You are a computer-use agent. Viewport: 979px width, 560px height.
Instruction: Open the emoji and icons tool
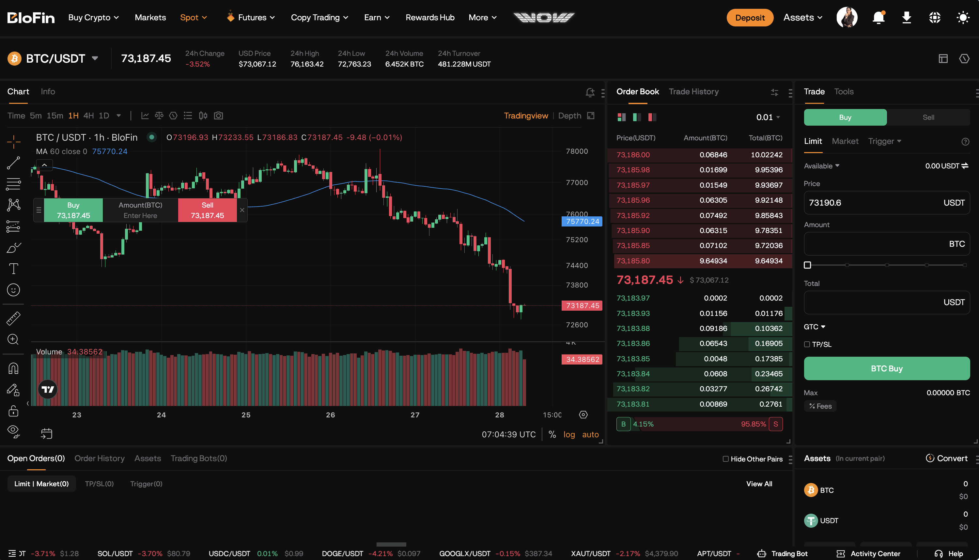click(13, 289)
